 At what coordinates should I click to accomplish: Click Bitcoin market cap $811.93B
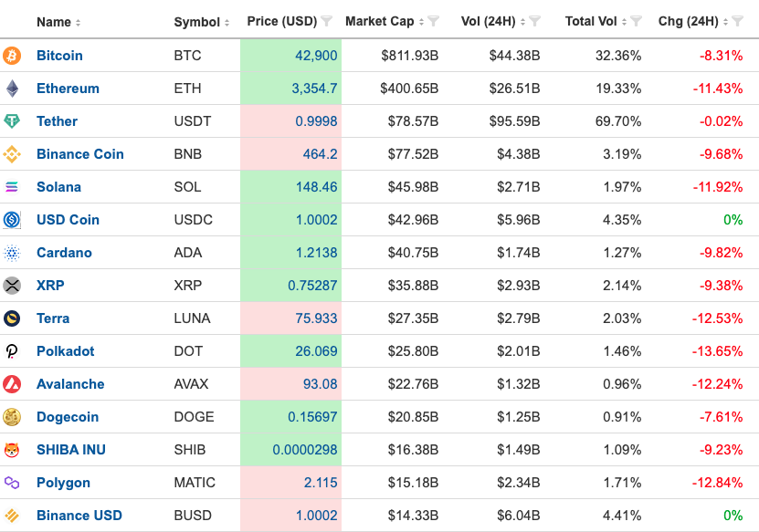tap(409, 56)
